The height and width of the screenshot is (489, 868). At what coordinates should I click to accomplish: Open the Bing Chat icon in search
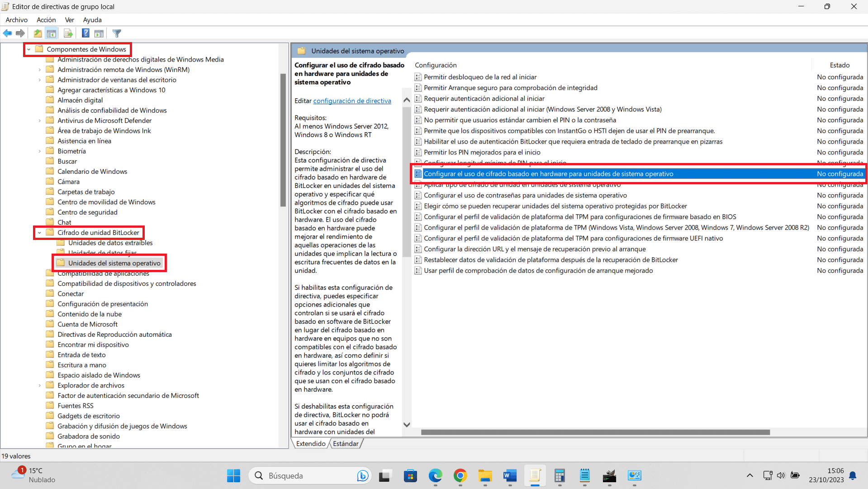tap(362, 475)
